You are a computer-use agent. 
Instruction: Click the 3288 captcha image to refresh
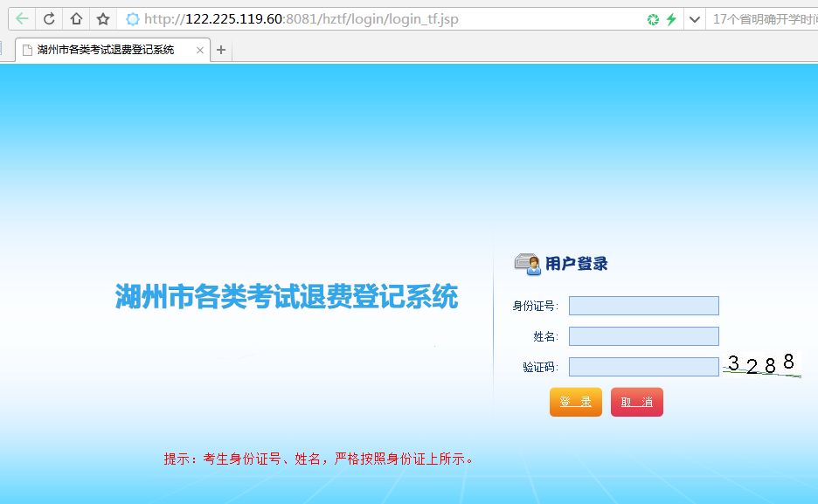761,364
